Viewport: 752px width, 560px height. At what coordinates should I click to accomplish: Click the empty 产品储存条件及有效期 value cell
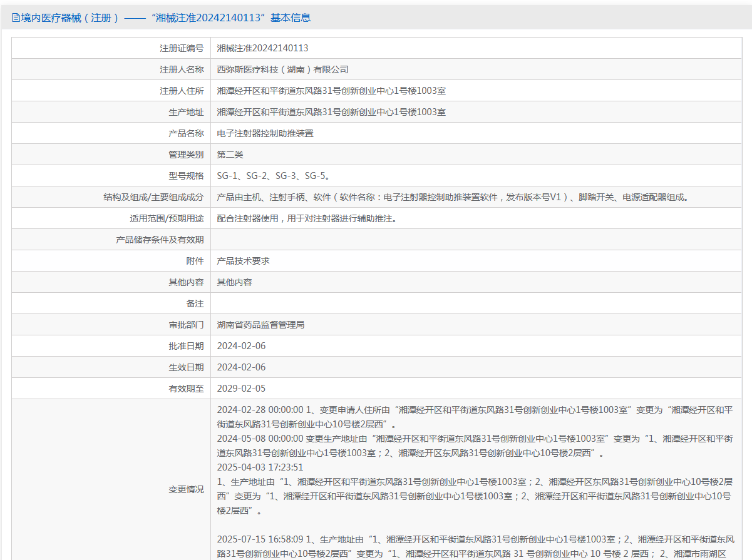click(x=475, y=240)
